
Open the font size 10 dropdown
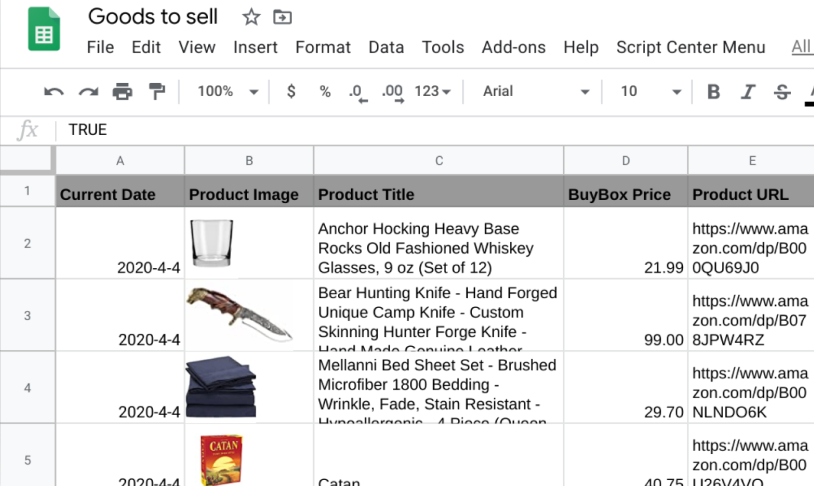pos(650,92)
